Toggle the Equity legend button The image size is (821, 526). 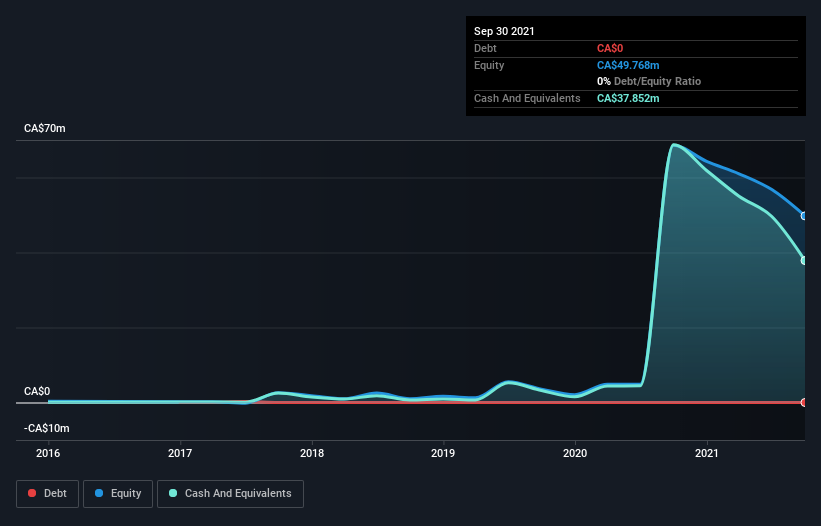118,494
